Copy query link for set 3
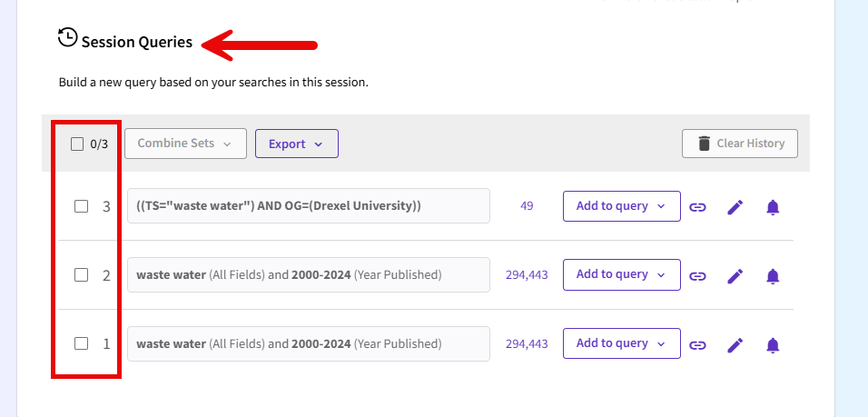The width and height of the screenshot is (868, 417). [697, 207]
